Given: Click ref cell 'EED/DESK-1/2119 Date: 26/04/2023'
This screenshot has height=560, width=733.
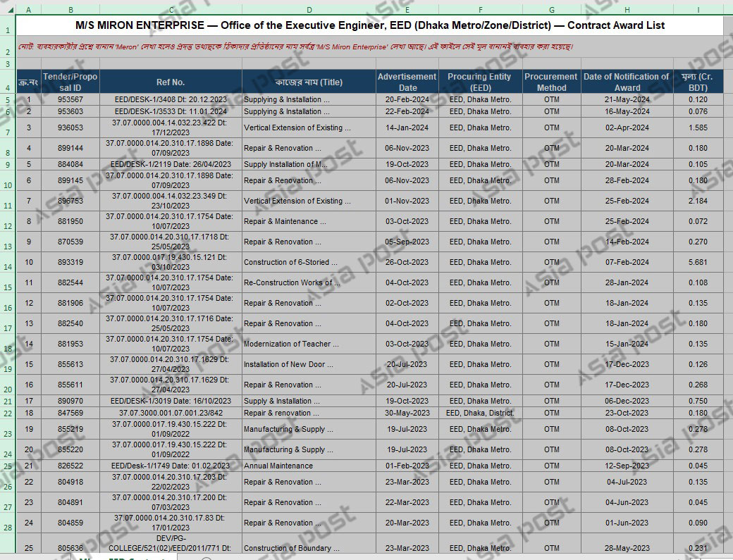Looking at the screenshot, I should 171,164.
